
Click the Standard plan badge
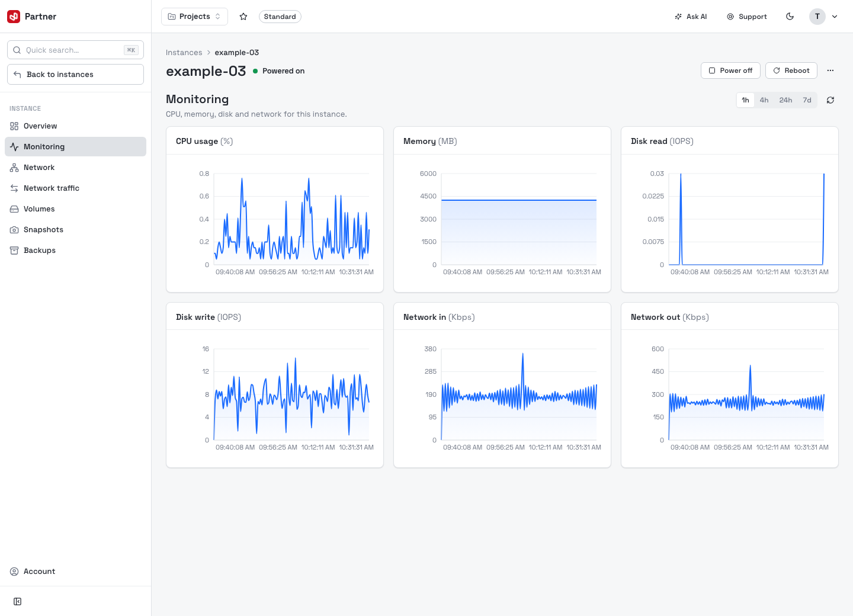tap(280, 17)
